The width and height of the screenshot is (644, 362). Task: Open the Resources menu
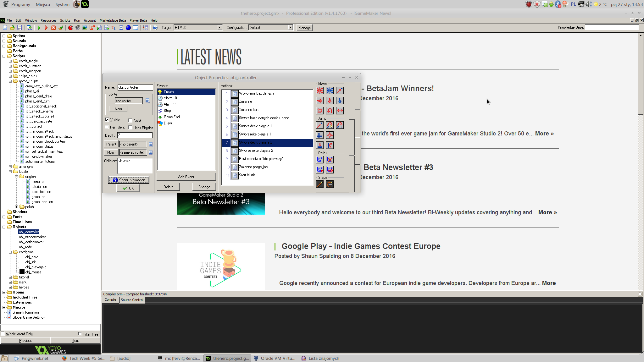pos(48,20)
